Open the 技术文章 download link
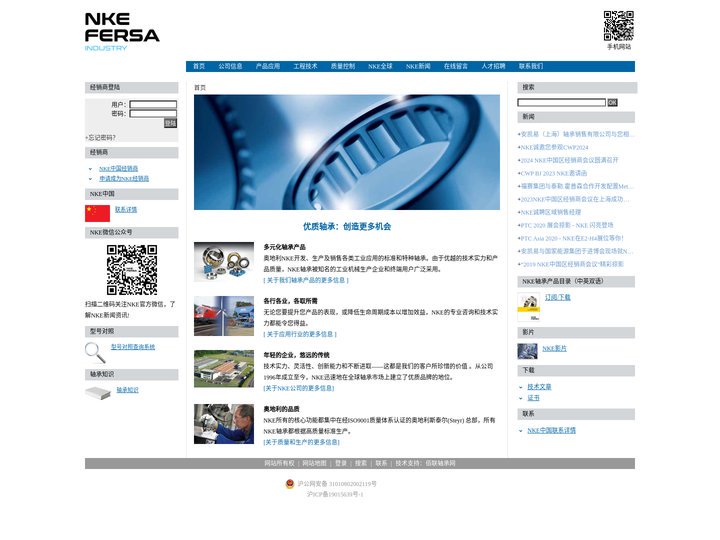 click(x=539, y=387)
